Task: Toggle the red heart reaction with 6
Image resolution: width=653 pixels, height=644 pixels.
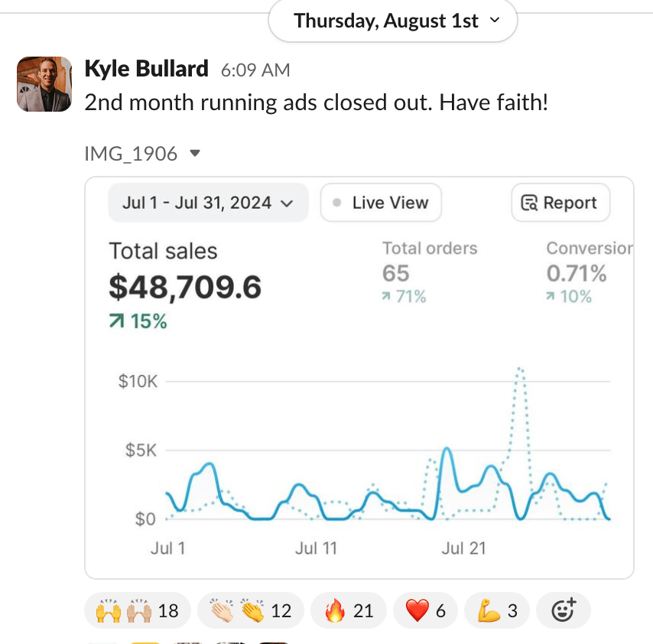Action: click(x=424, y=610)
